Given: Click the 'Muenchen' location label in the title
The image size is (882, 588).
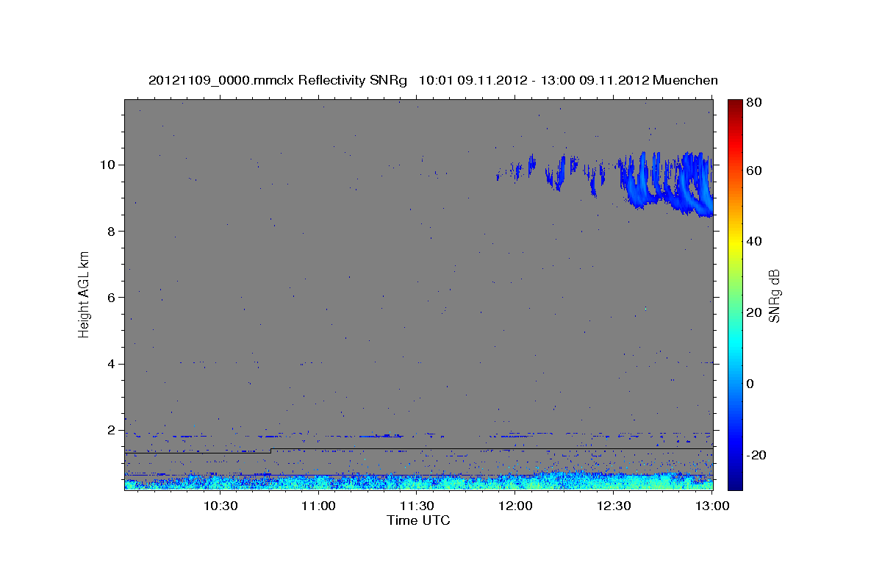Looking at the screenshot, I should click(x=684, y=80).
